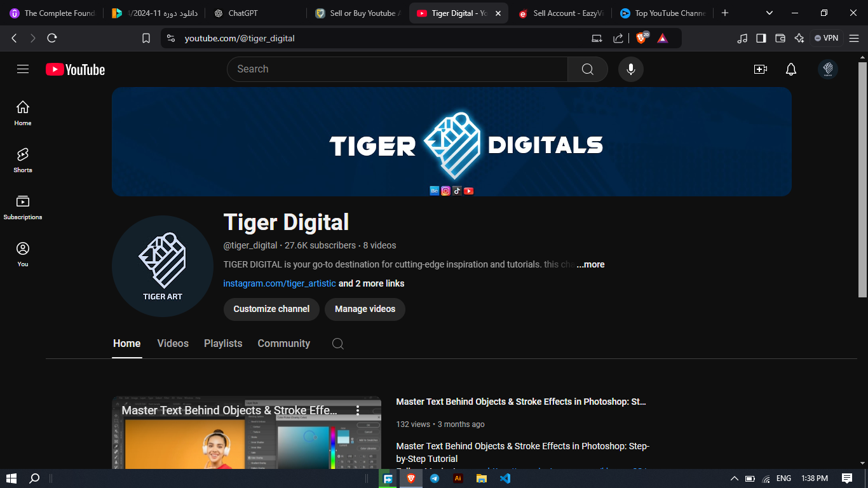Open Subscriptions from the sidebar

coord(23,207)
